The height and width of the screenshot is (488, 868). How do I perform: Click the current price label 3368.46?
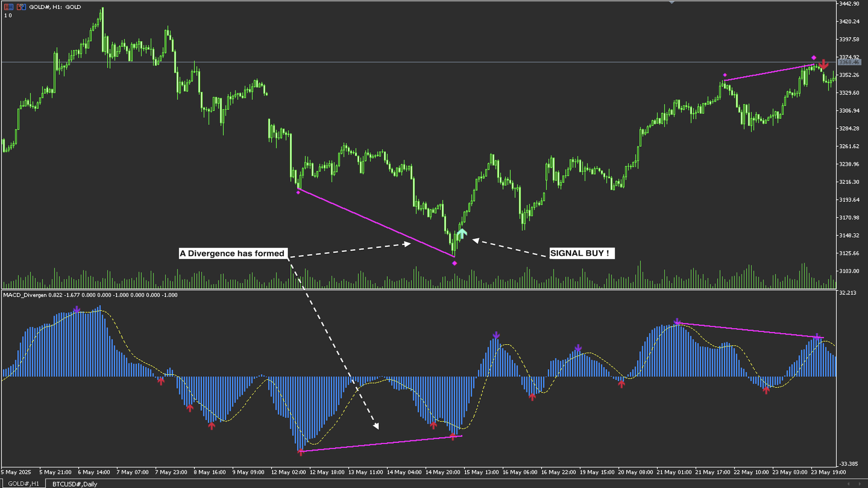(x=849, y=62)
